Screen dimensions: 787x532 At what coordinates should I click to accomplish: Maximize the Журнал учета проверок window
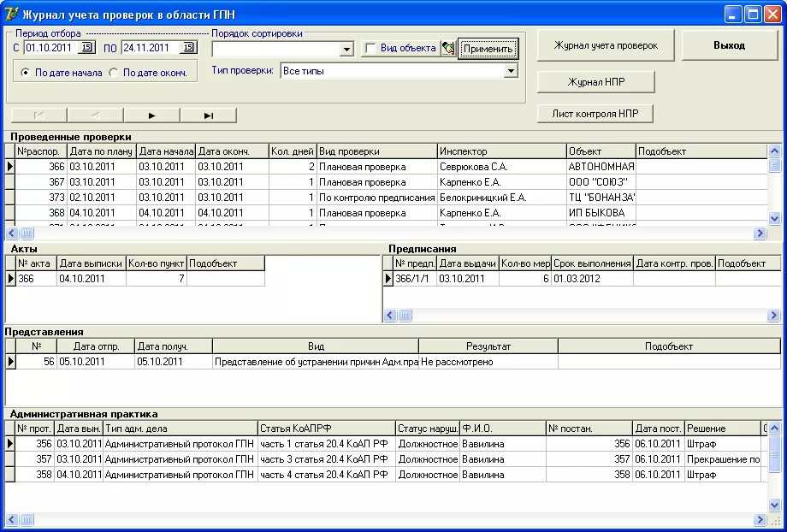753,14
